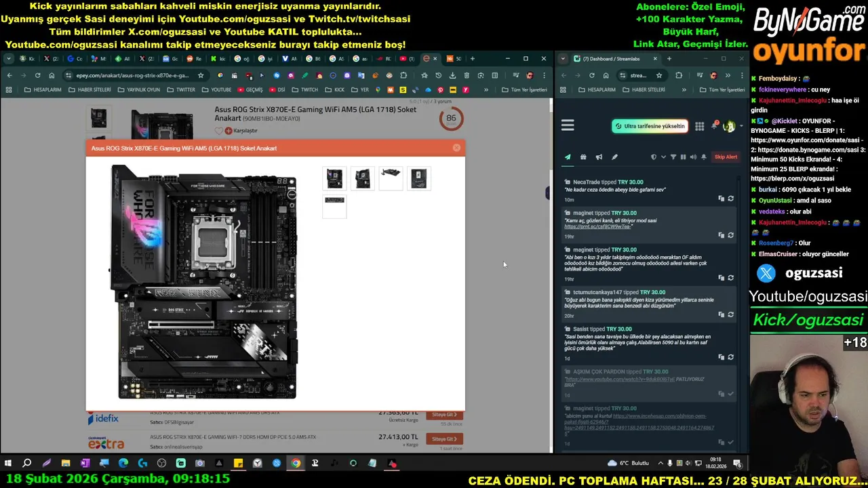
Task: Open Tüm Yer İşaretleri in epey window
Action: tap(524, 89)
